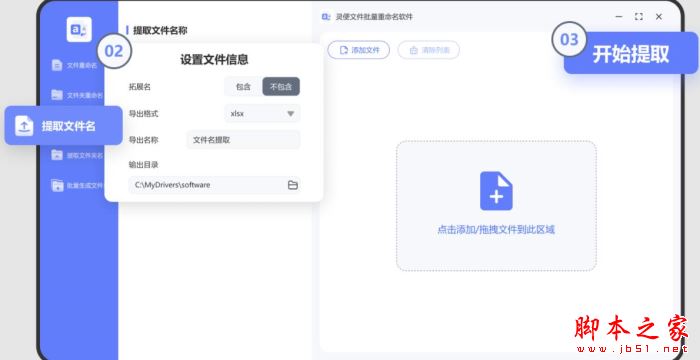Click the 清除列表 button

pyautogui.click(x=429, y=50)
